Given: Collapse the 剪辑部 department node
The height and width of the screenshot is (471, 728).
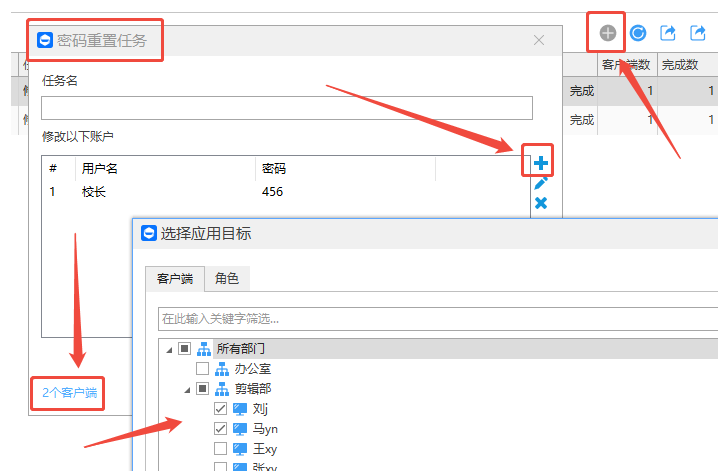Looking at the screenshot, I should [x=187, y=390].
